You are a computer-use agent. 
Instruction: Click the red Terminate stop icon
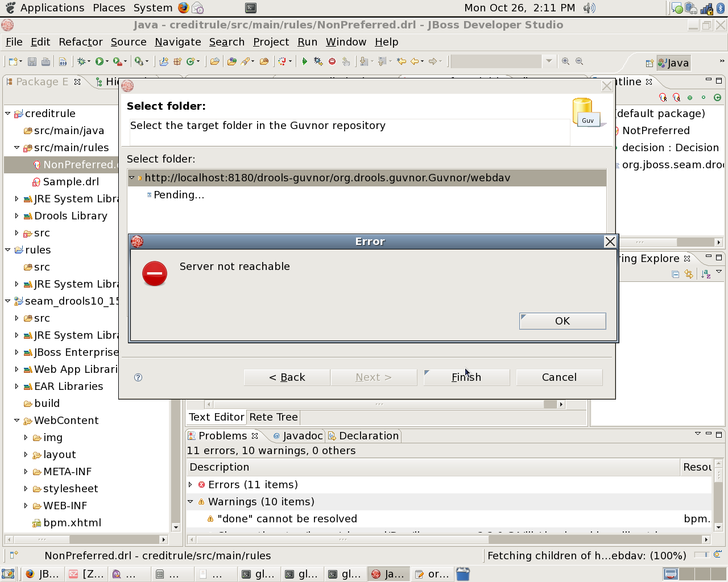click(x=332, y=61)
